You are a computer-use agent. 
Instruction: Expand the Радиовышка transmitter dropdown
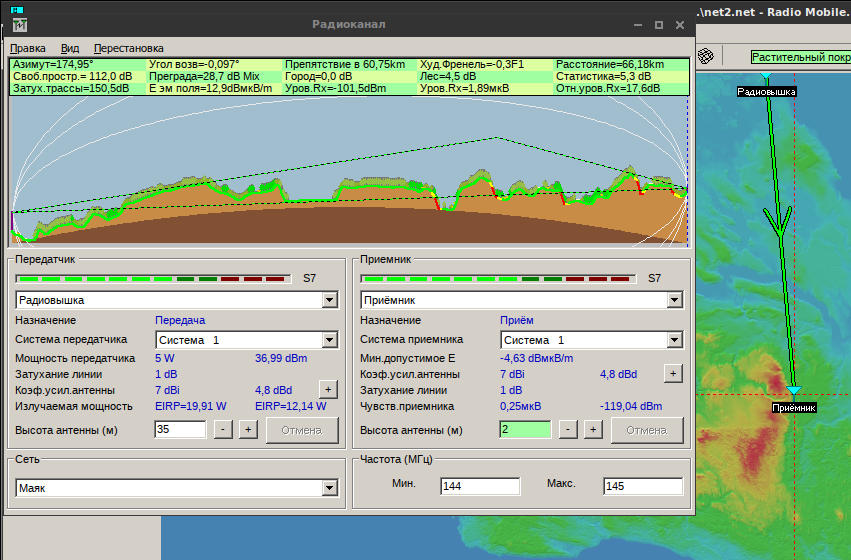(329, 300)
